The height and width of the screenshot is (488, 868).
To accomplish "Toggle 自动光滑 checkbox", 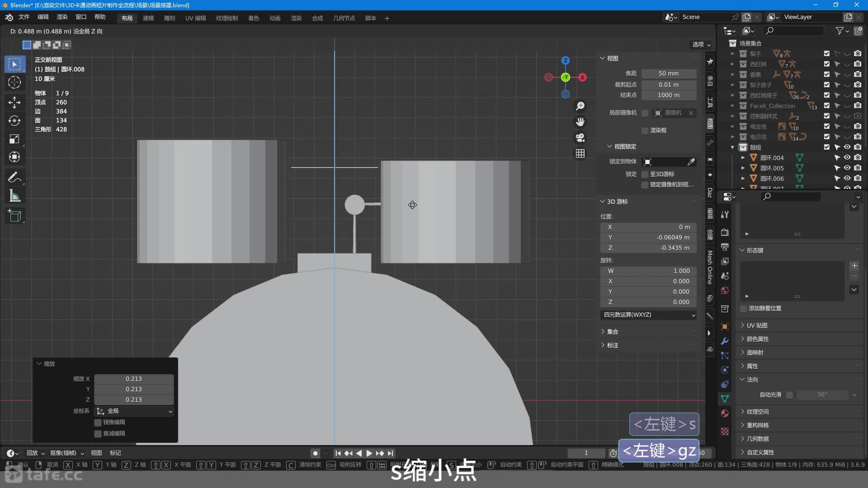I will [x=790, y=395].
